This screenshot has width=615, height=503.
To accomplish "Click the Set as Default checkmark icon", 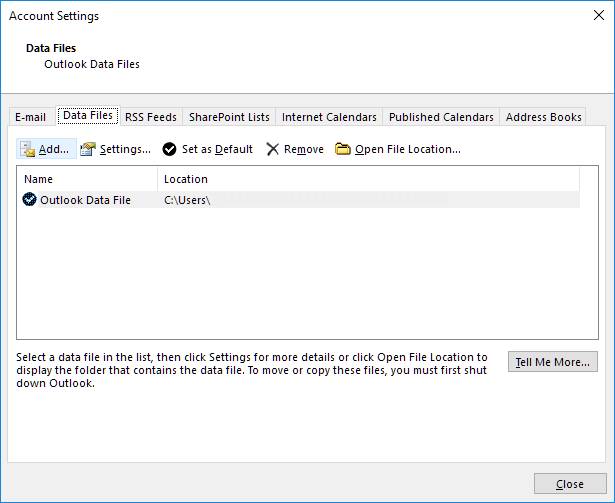I will [169, 149].
